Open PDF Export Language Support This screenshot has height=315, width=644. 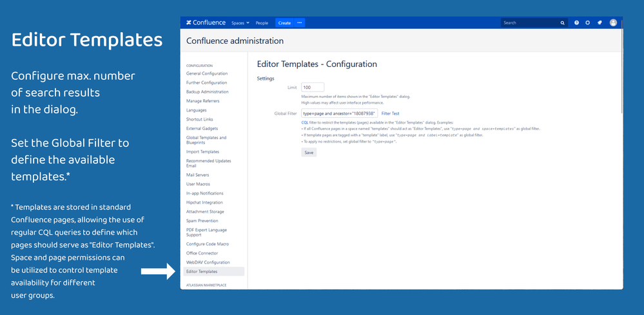(x=206, y=232)
